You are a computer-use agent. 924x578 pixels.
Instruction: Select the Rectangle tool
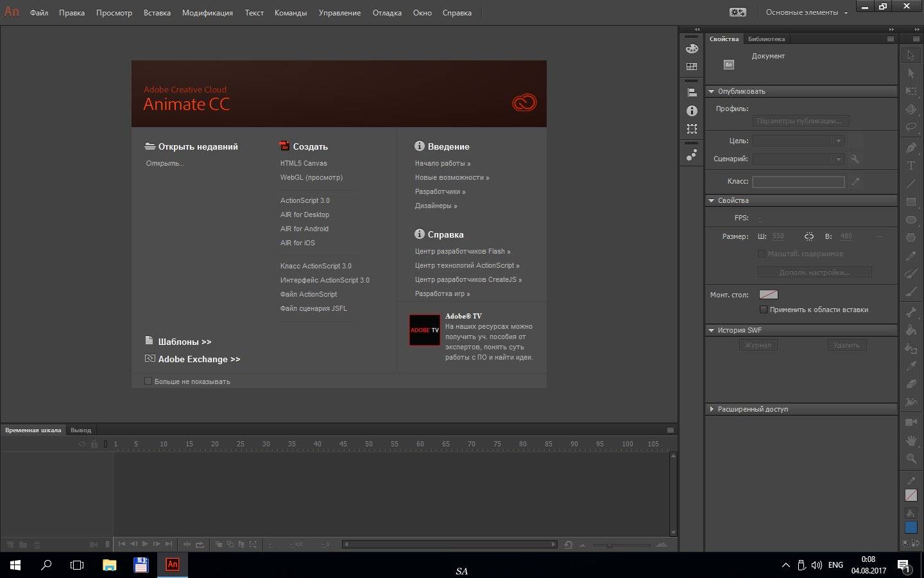click(911, 202)
